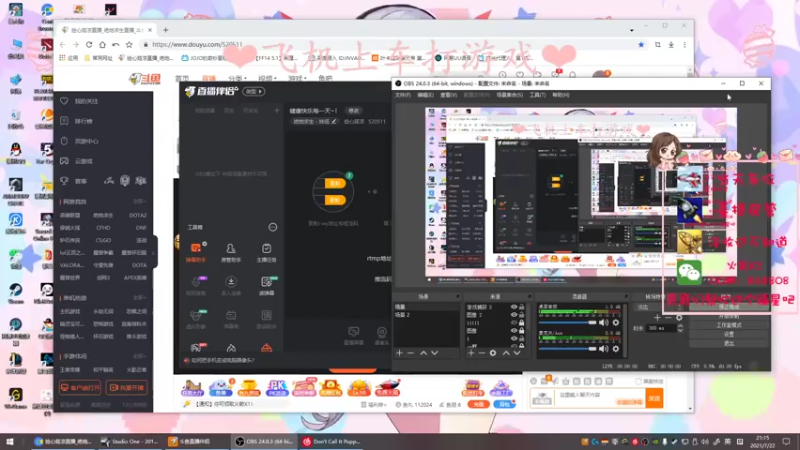Expand the 工具箱 more-options circle button
Viewport: 800px width, 450px height.
pos(273,227)
